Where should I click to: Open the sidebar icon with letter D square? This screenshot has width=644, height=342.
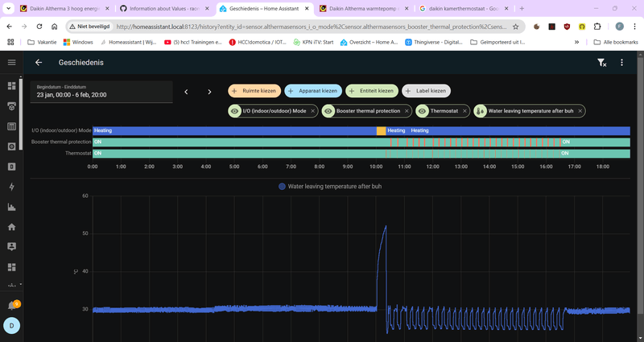(x=11, y=167)
